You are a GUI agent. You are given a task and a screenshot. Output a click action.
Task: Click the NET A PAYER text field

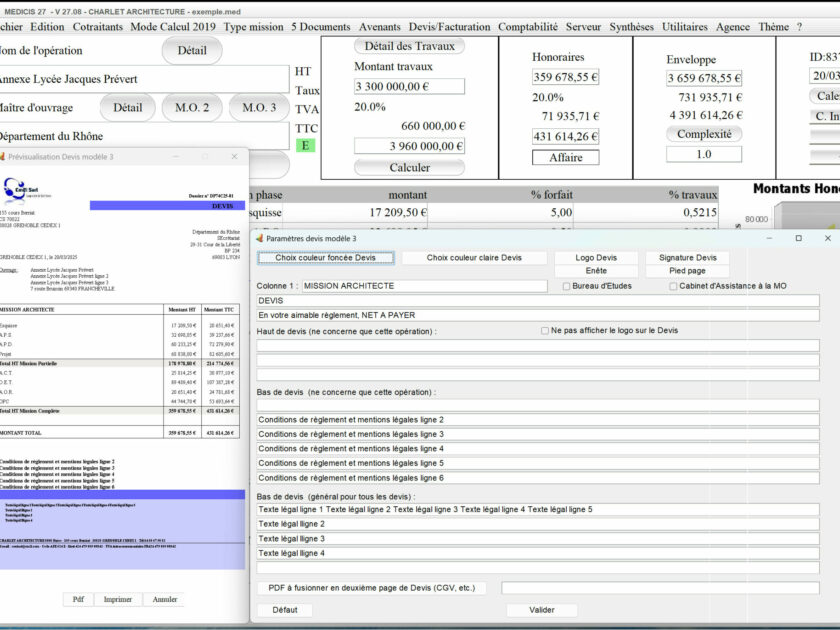pyautogui.click(x=538, y=315)
